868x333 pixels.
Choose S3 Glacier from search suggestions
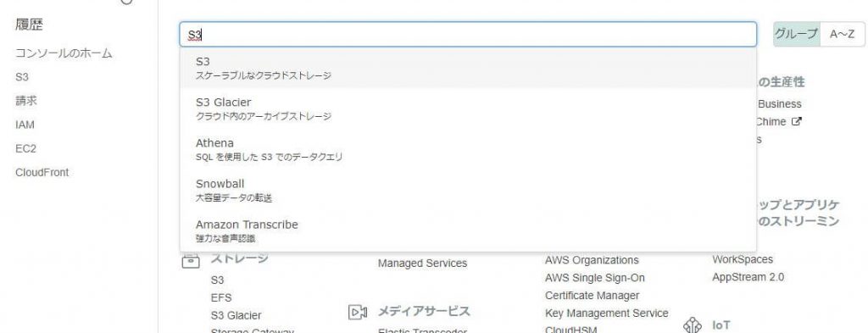click(468, 109)
